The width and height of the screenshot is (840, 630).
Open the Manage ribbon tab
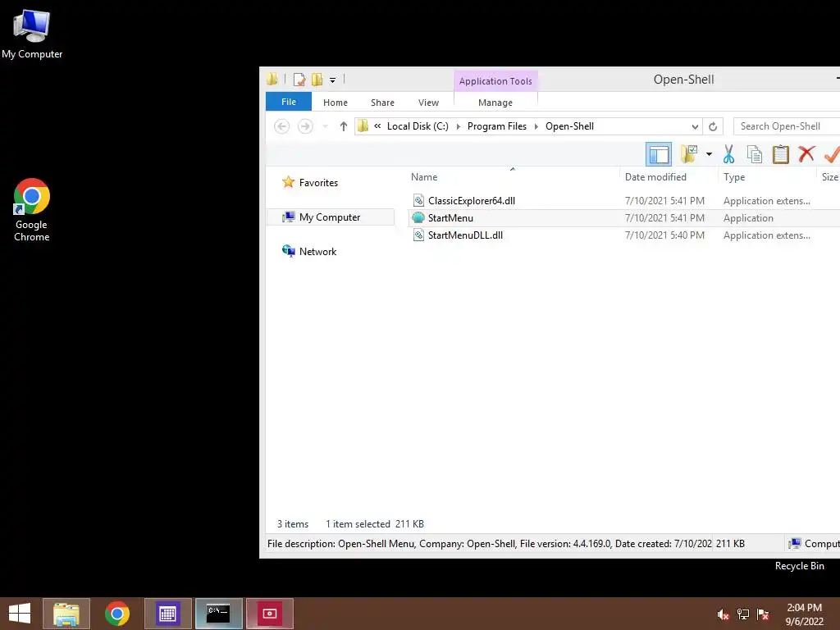point(495,103)
